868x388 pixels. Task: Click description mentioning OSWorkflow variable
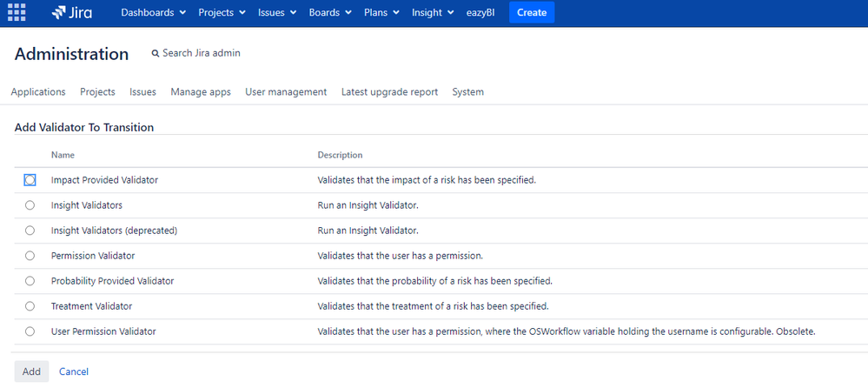tap(567, 331)
